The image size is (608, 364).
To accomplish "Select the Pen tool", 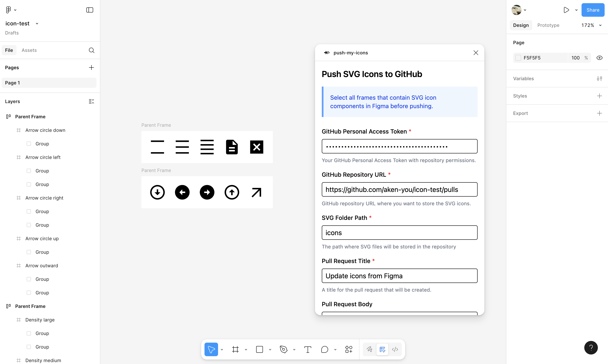I will tap(283, 349).
